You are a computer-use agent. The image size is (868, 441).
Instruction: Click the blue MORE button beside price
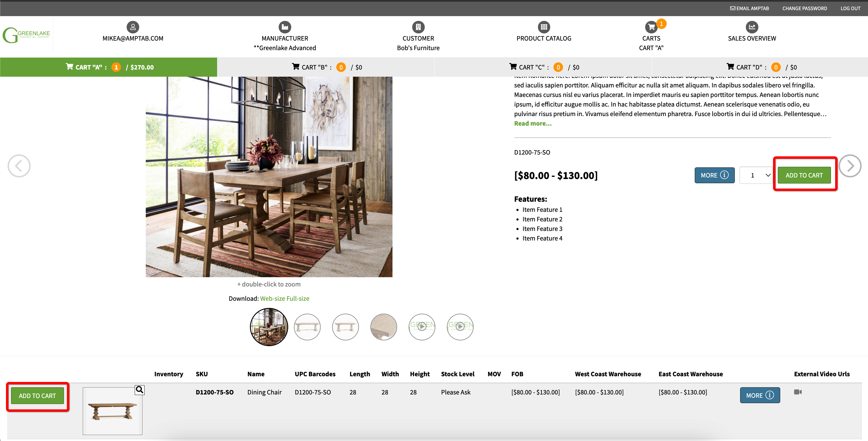(x=714, y=175)
